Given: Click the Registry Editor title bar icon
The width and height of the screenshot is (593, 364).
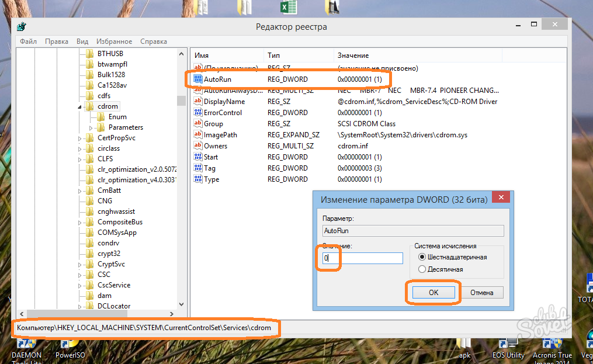Looking at the screenshot, I should click(22, 27).
